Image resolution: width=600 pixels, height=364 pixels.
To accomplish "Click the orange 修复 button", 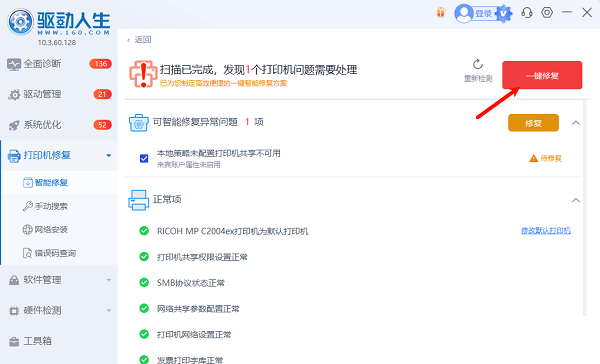I will [533, 123].
